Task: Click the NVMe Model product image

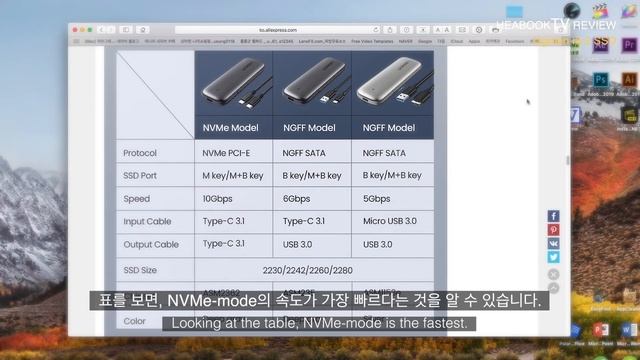Action: (x=234, y=84)
